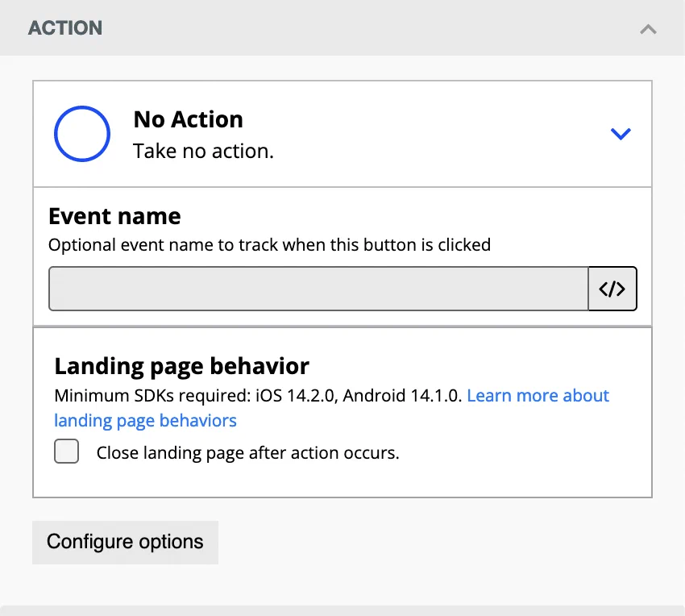
Task: Click 'Close landing page after action occurs' label
Action: point(247,453)
